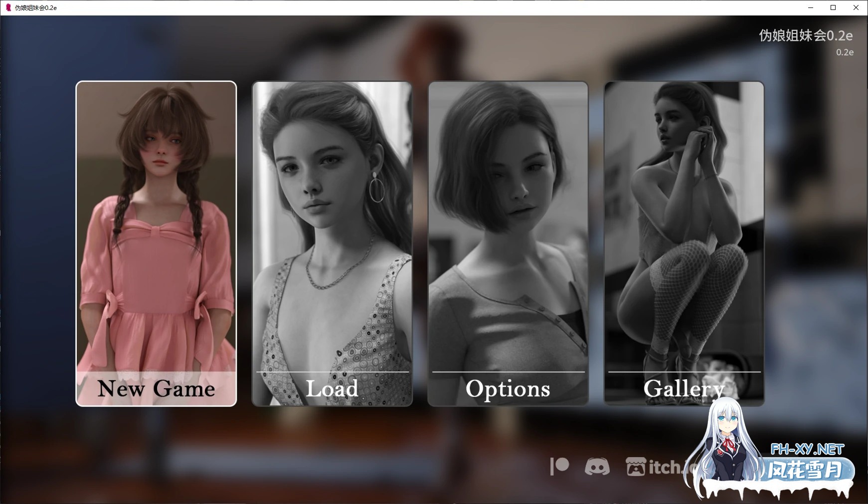The image size is (868, 504).
Task: Close the game window
Action: (856, 7)
